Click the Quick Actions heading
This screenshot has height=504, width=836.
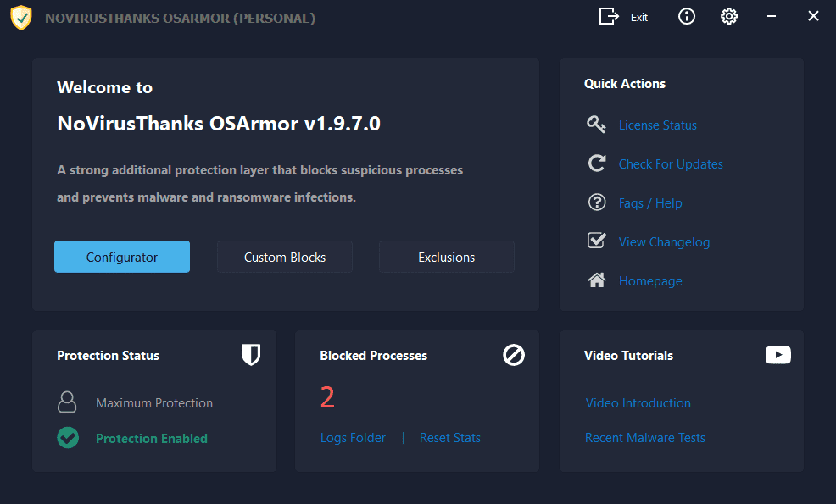tap(624, 84)
